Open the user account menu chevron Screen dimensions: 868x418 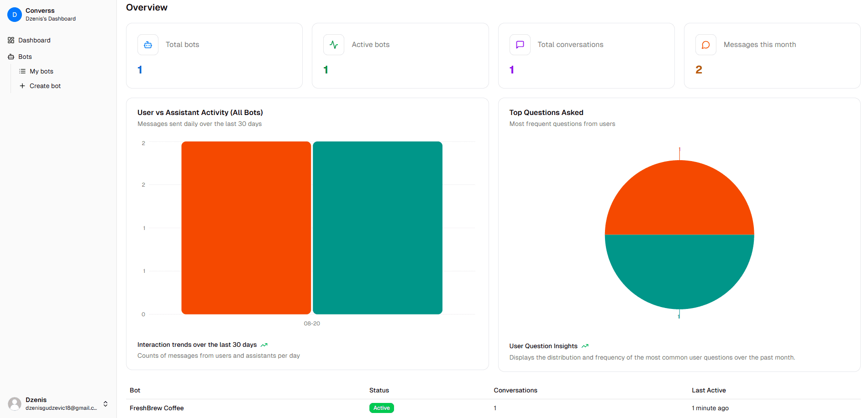click(x=105, y=404)
